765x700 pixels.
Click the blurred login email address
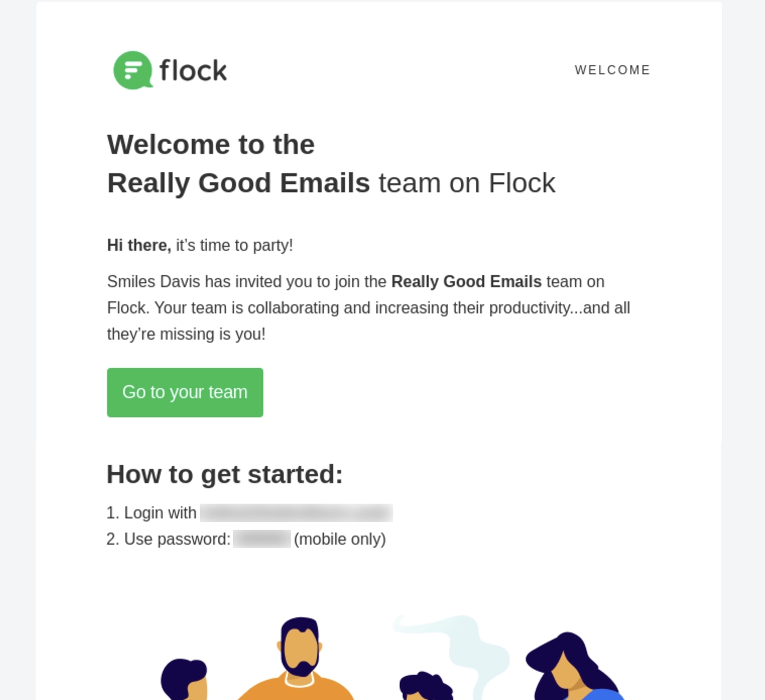click(x=296, y=512)
